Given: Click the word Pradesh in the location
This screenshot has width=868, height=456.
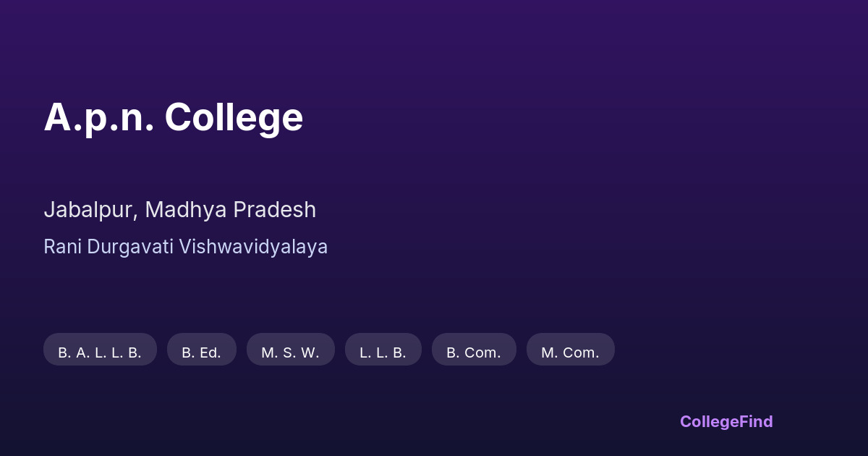Looking at the screenshot, I should pos(274,210).
